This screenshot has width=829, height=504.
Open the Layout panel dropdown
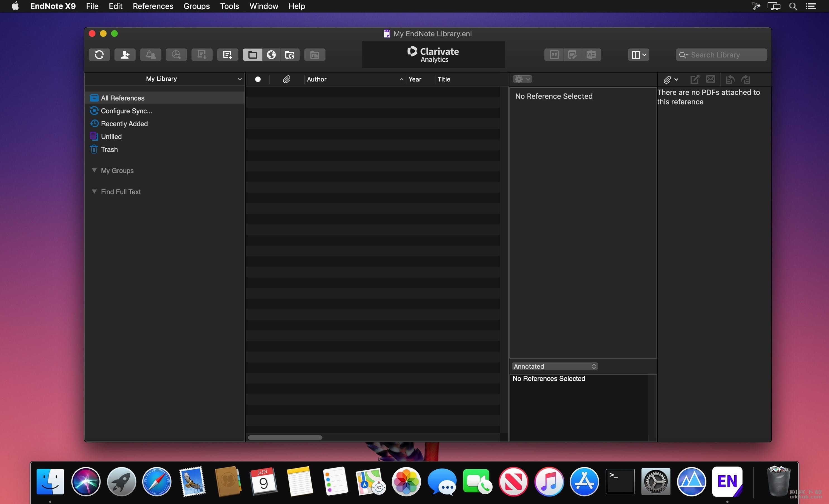pos(638,54)
